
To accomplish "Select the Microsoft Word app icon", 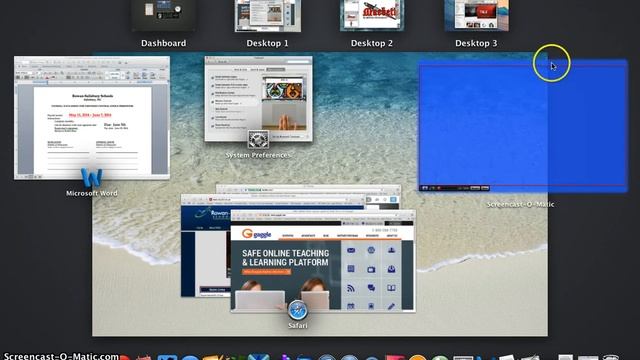I will point(91,178).
